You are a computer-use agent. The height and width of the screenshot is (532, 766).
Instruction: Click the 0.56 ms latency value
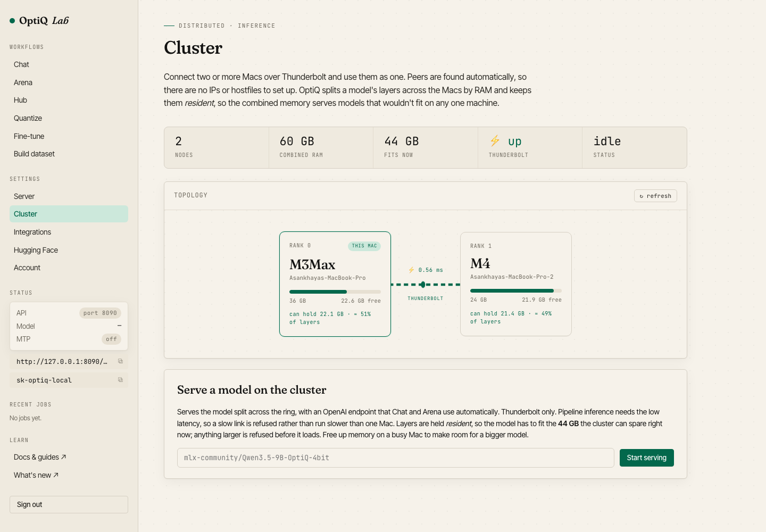431,270
